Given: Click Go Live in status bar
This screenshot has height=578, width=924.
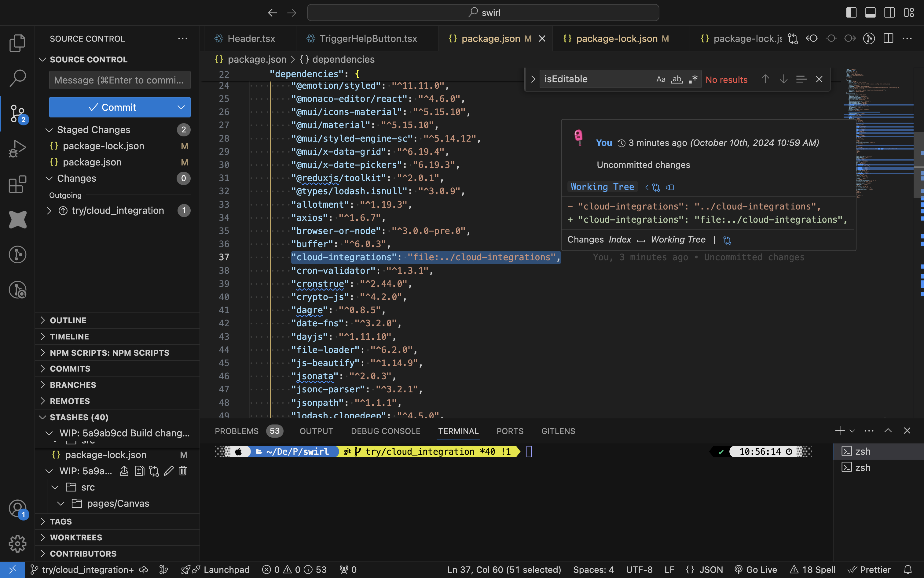Looking at the screenshot, I should pyautogui.click(x=756, y=569).
